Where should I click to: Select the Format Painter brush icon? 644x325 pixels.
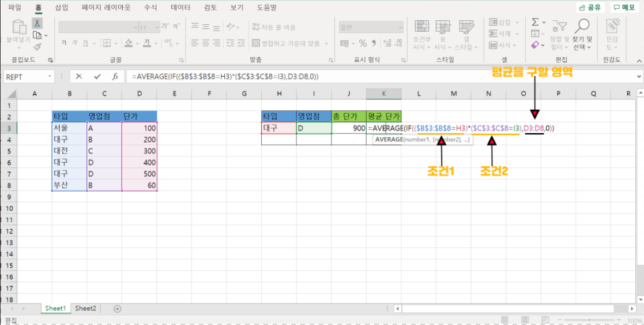pyautogui.click(x=37, y=47)
